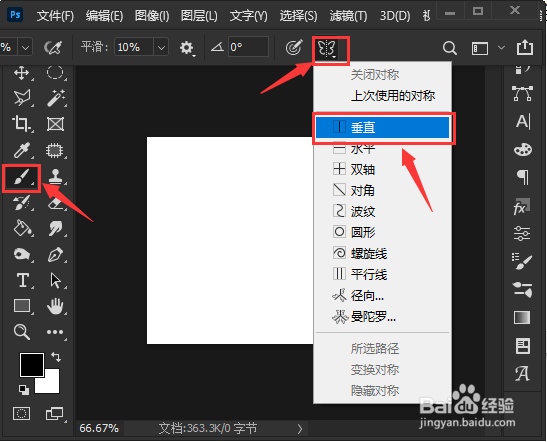Open the Brush Settings panel icon
The height and width of the screenshot is (442, 547).
(522, 262)
